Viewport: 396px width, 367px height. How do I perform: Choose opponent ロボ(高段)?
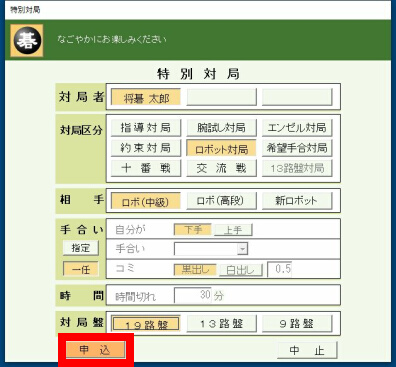[221, 201]
